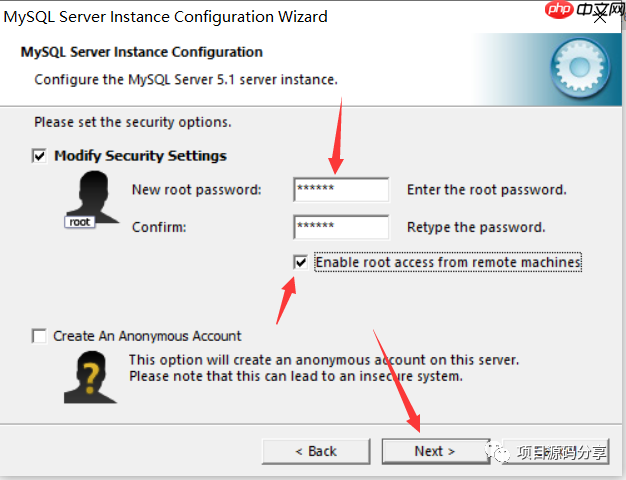626x480 pixels.
Task: Click the Confirm password field
Action: point(341,227)
